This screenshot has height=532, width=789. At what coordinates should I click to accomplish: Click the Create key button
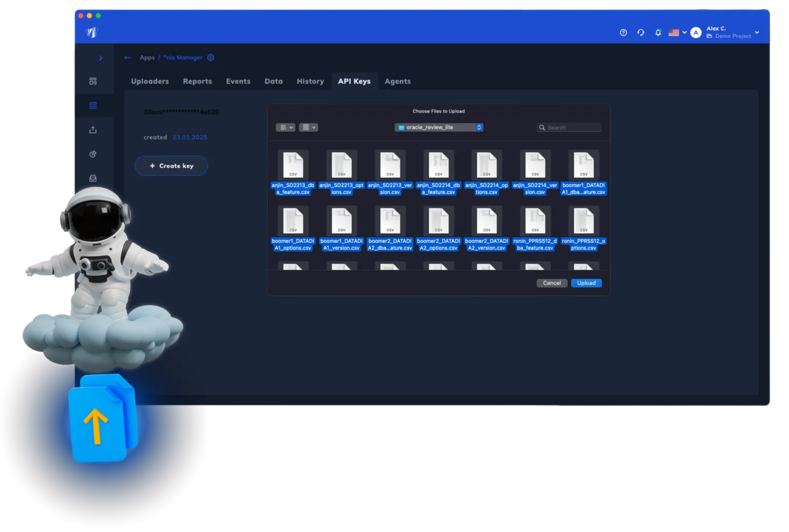pos(171,166)
